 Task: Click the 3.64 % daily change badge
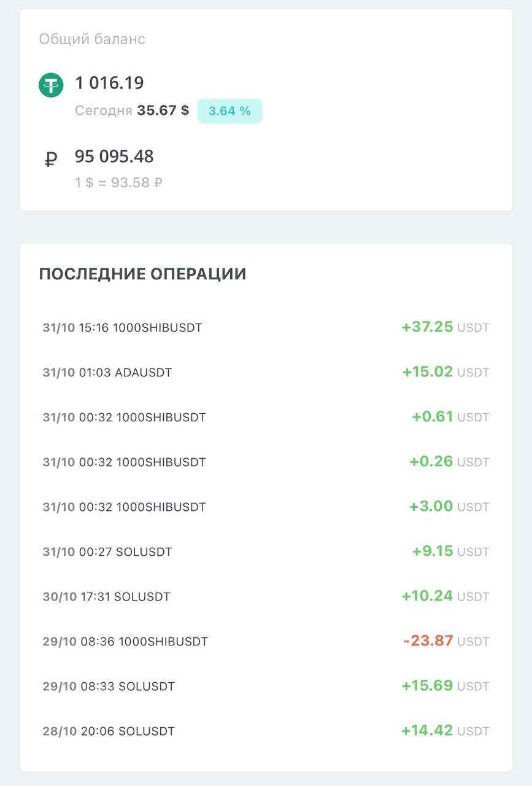click(x=229, y=111)
